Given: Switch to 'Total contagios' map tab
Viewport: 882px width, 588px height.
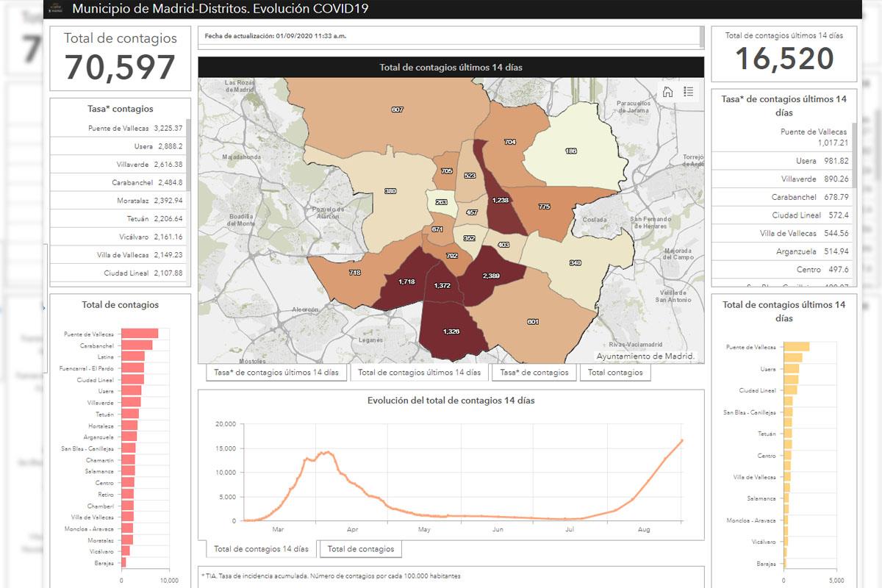Looking at the screenshot, I should click(615, 373).
